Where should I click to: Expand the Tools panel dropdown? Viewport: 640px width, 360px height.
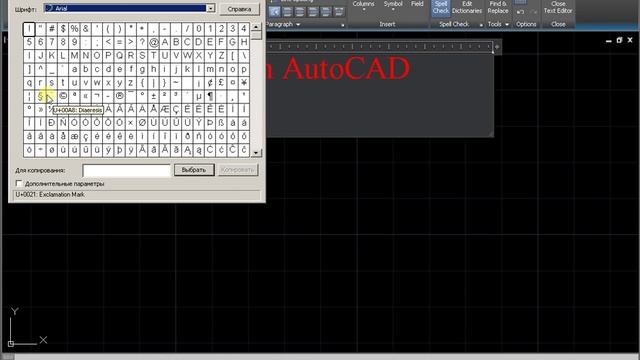tap(507, 24)
